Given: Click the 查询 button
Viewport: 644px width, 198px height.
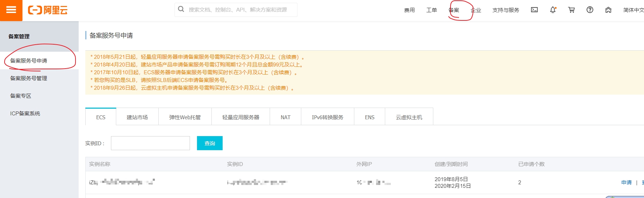Looking at the screenshot, I should [210, 143].
